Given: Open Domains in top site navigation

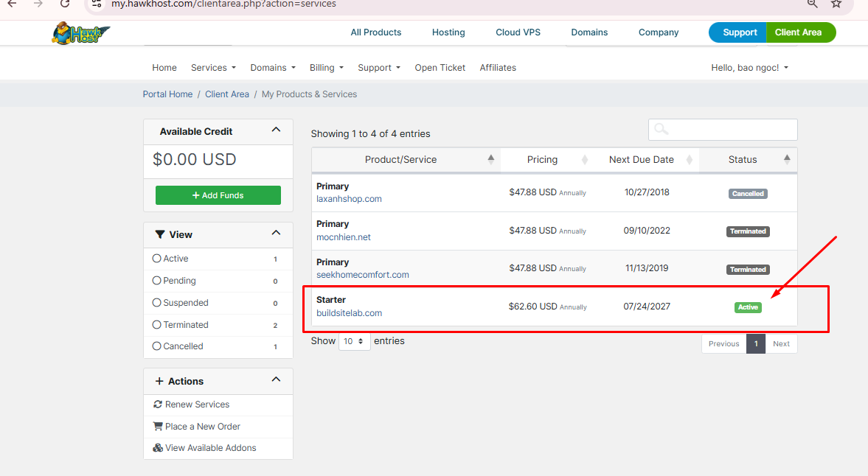Looking at the screenshot, I should 589,32.
